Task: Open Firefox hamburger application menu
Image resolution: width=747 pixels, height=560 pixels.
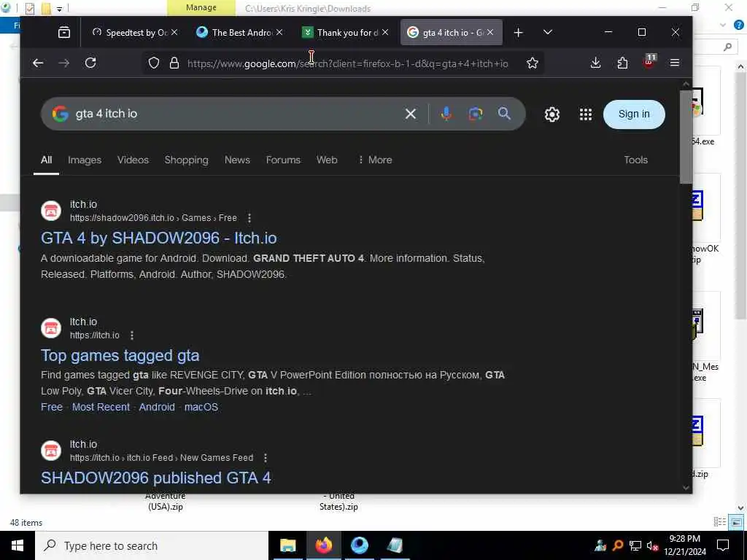Action: click(x=675, y=63)
